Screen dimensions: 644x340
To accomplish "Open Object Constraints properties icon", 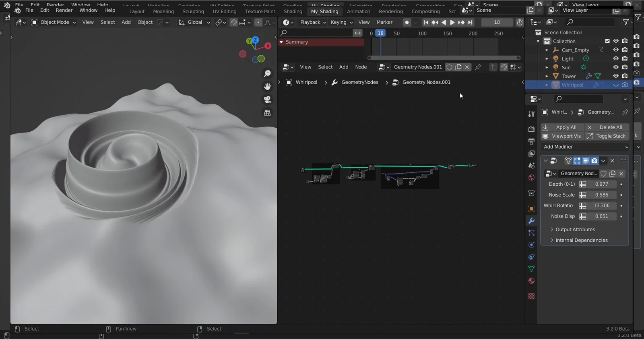I will coord(531,257).
